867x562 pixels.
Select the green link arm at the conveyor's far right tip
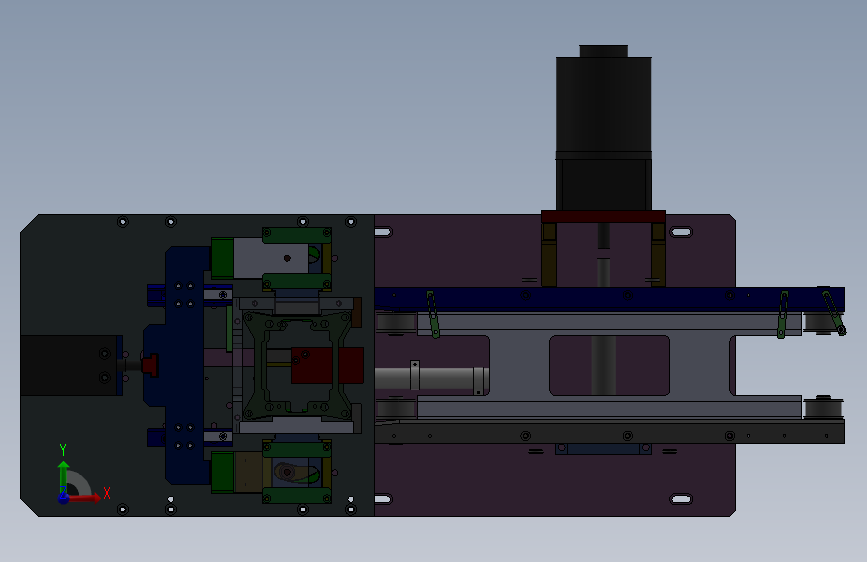[x=833, y=313]
